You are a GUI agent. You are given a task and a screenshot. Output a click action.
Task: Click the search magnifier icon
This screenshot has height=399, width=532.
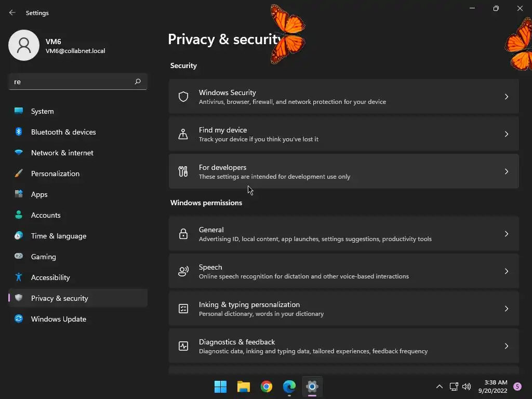point(138,82)
